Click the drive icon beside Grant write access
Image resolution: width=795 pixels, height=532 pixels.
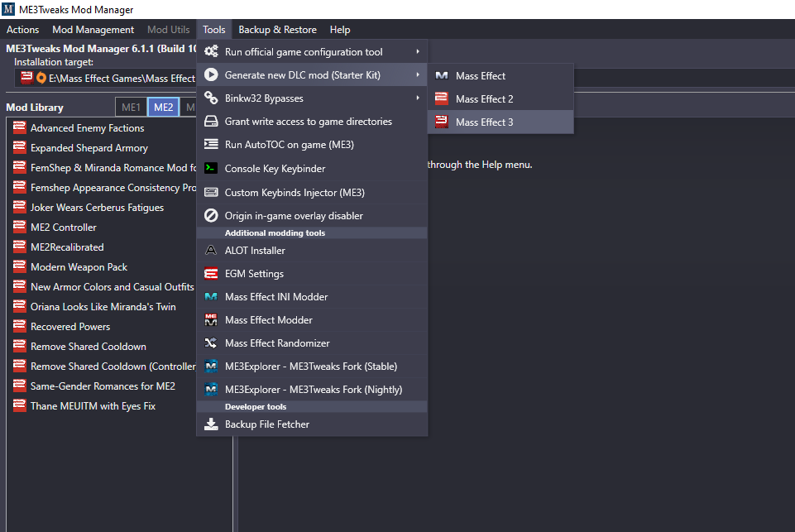tap(211, 121)
